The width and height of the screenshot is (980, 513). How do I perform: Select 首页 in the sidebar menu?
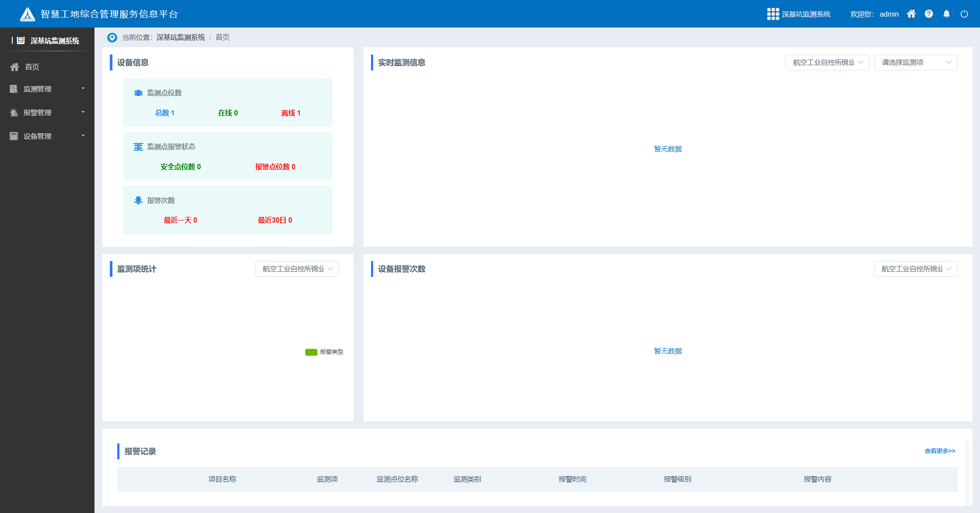tap(32, 67)
